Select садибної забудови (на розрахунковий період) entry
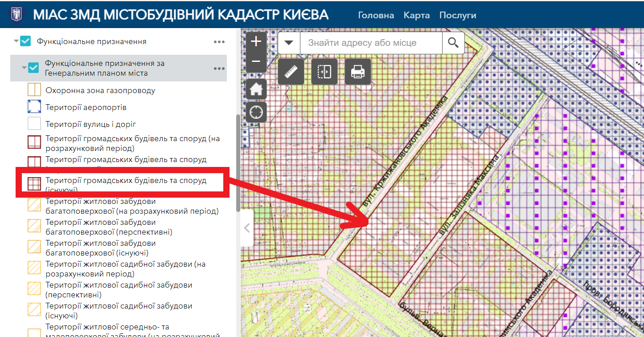644x337 pixels. [x=126, y=269]
